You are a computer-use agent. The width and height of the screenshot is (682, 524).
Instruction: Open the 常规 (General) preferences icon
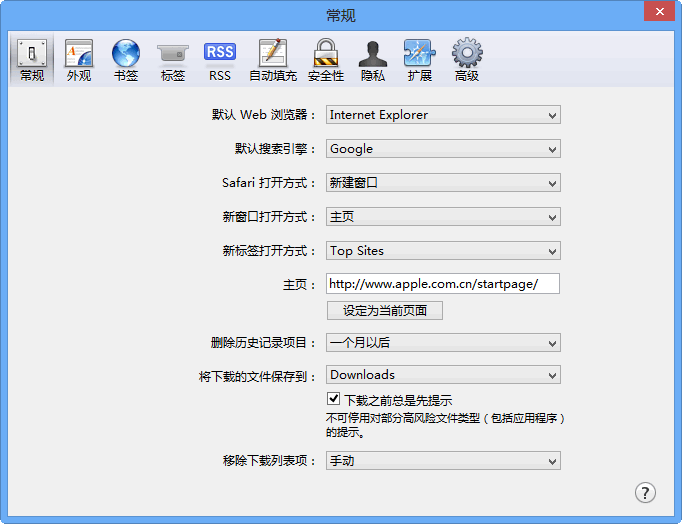[31, 60]
